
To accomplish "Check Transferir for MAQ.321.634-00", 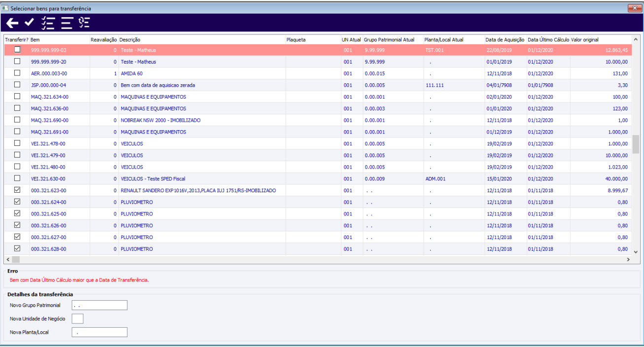I will tap(17, 96).
